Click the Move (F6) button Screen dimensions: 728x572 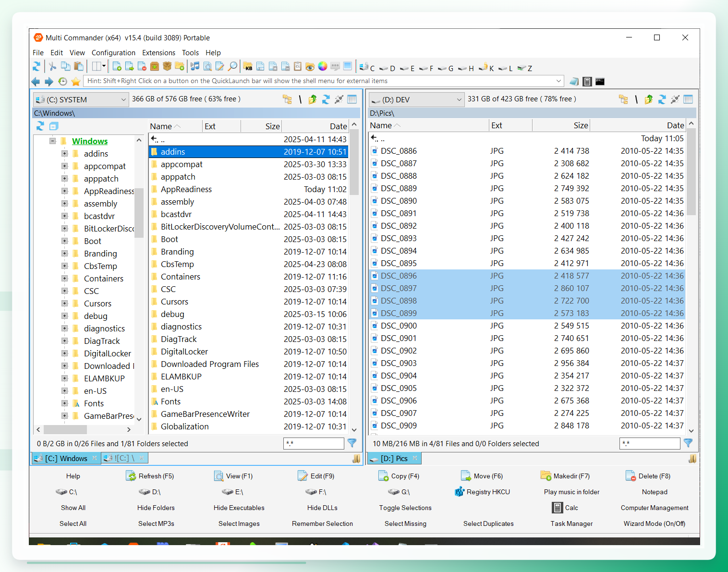482,476
